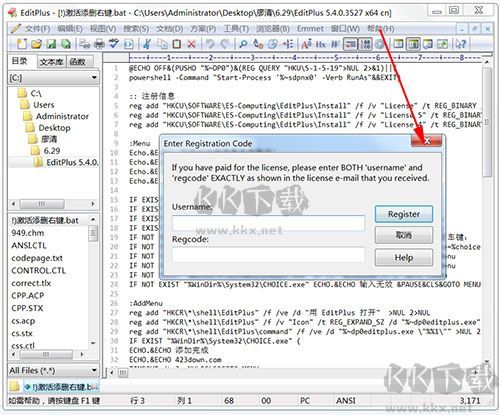
Task: Toggle the line number toolbar button
Action: (365, 44)
